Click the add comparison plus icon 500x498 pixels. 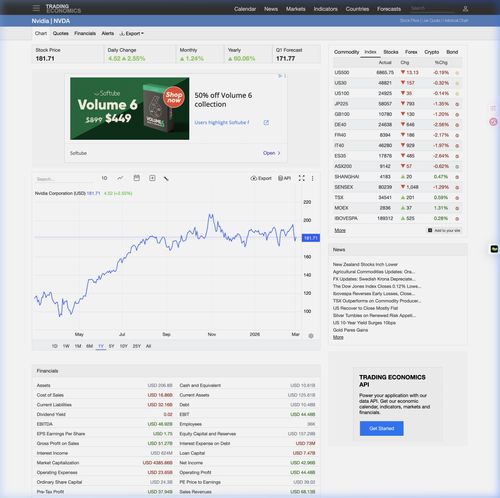click(x=152, y=178)
